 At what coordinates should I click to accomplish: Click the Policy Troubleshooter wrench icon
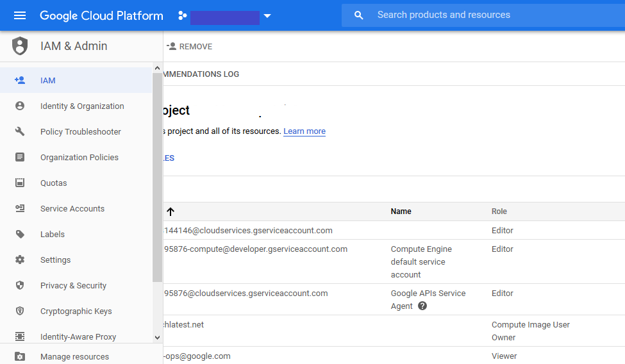[19, 131]
